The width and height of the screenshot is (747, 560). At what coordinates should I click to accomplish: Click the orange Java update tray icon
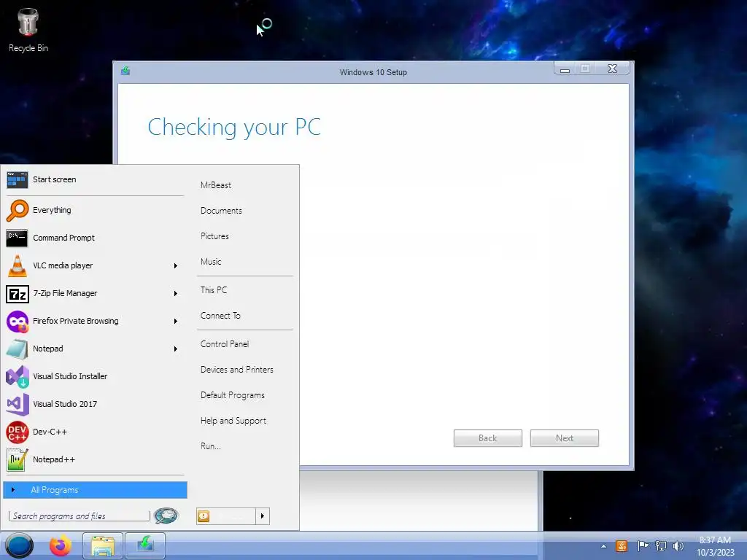pyautogui.click(x=622, y=546)
